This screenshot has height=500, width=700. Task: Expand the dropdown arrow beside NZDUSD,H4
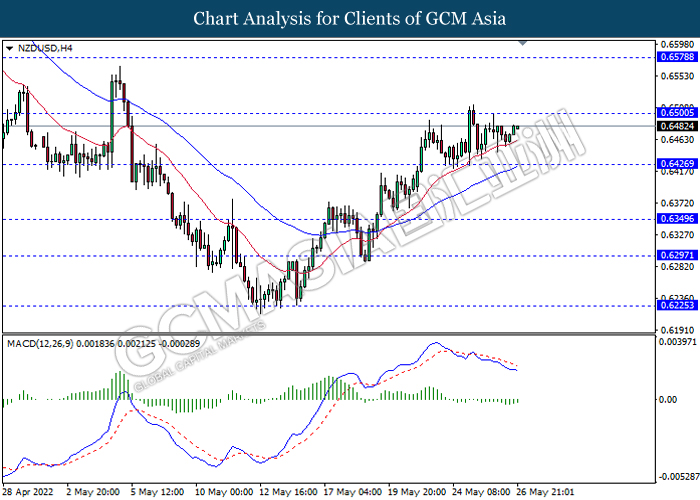coord(9,48)
